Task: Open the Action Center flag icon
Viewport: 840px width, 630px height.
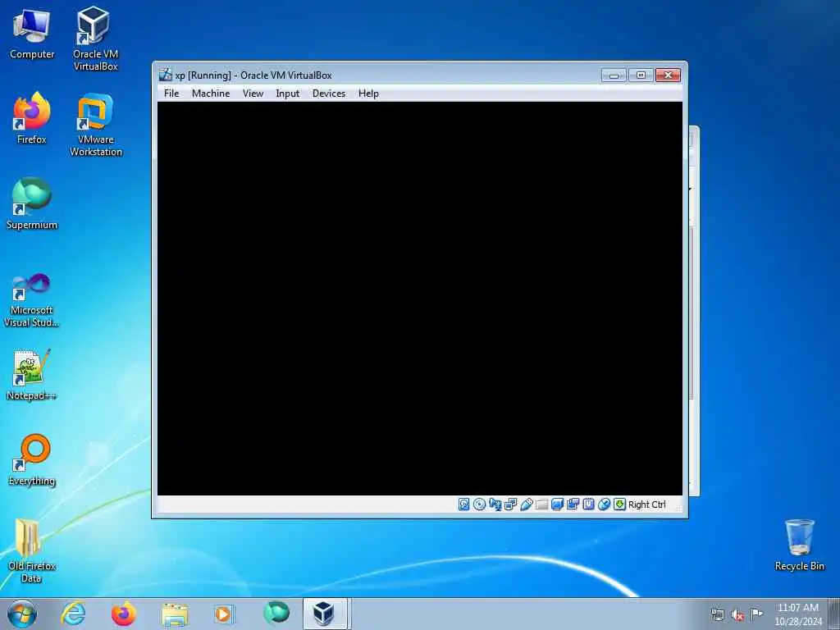Action: click(756, 614)
